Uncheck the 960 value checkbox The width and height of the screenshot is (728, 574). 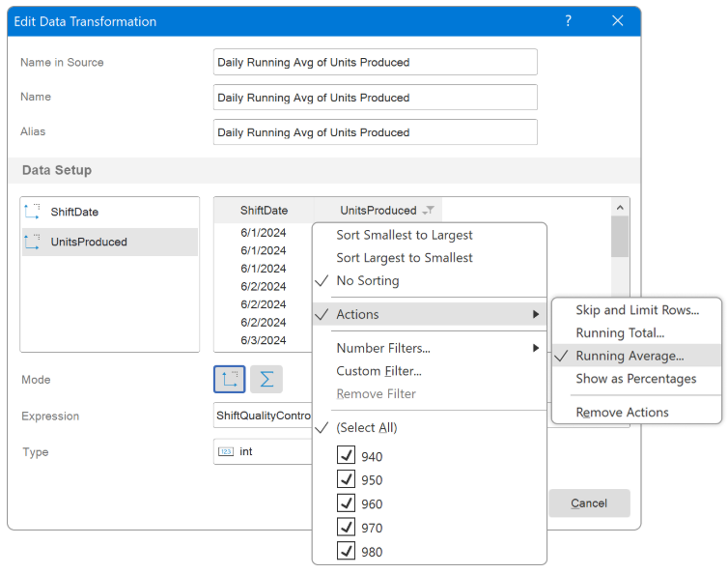[x=347, y=503]
